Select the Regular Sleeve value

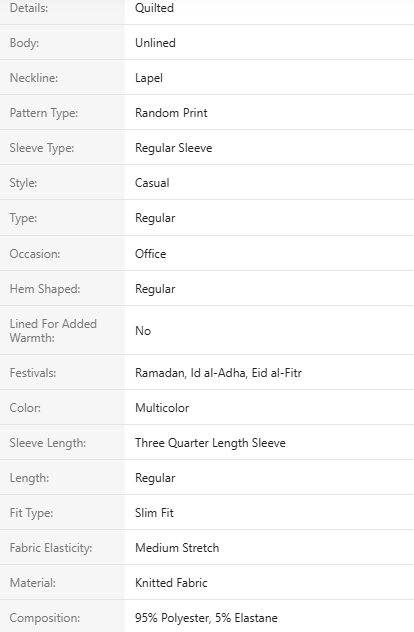pyautogui.click(x=173, y=148)
